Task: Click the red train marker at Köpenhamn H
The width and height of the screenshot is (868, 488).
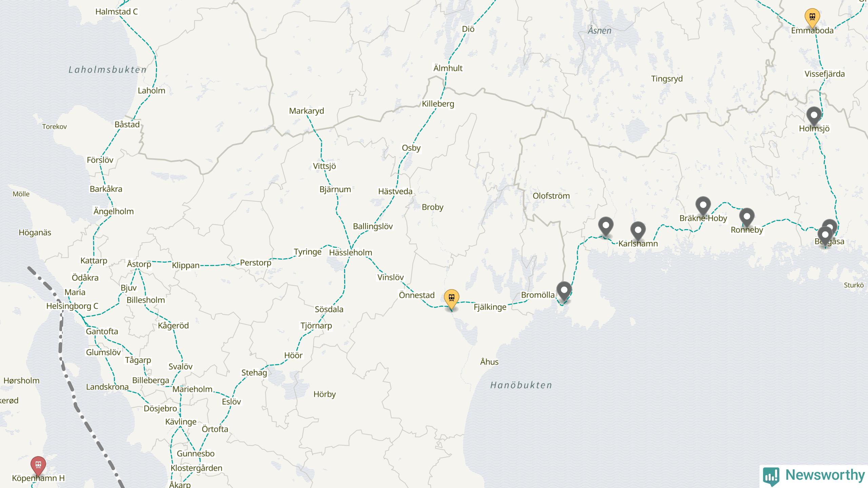Action: [x=38, y=465]
